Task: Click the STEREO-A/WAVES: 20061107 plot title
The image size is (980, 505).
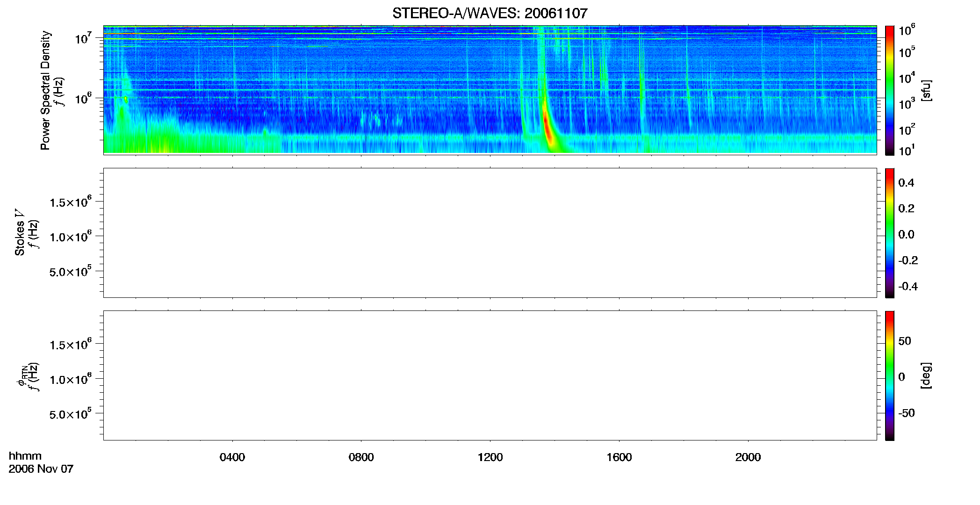Action: coord(490,13)
